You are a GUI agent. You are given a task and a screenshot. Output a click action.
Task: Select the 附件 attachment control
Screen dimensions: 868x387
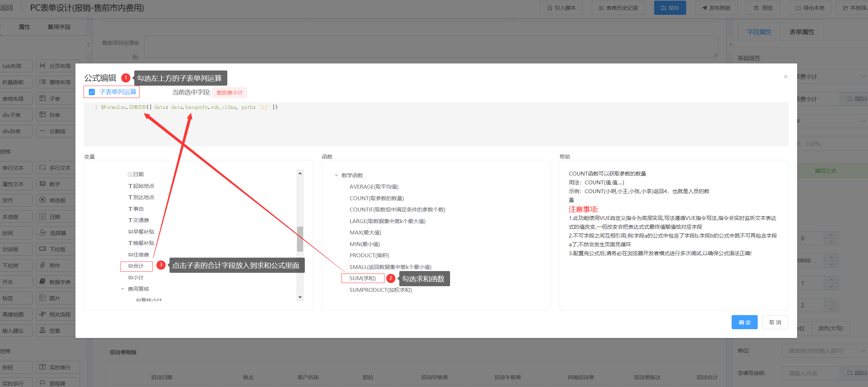pyautogui.click(x=55, y=265)
